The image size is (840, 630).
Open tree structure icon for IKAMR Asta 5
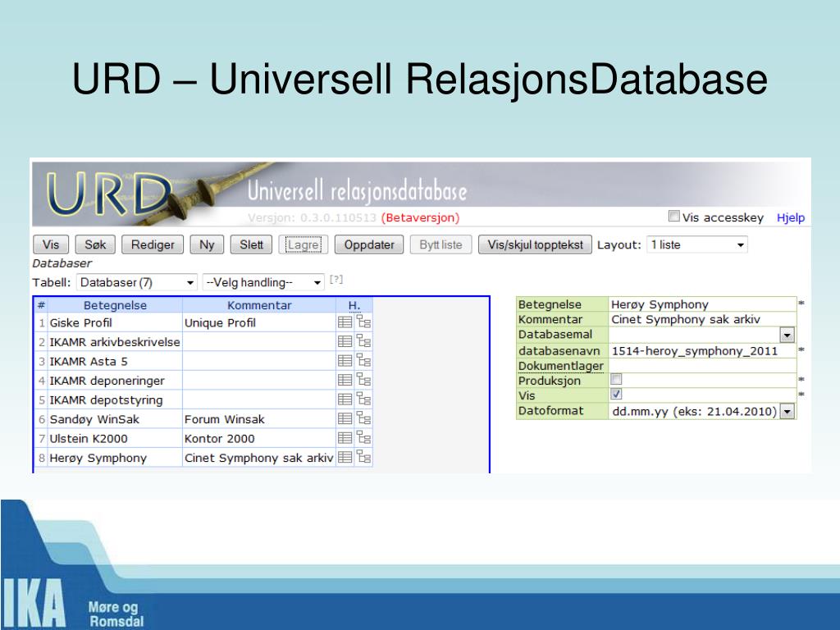363,360
